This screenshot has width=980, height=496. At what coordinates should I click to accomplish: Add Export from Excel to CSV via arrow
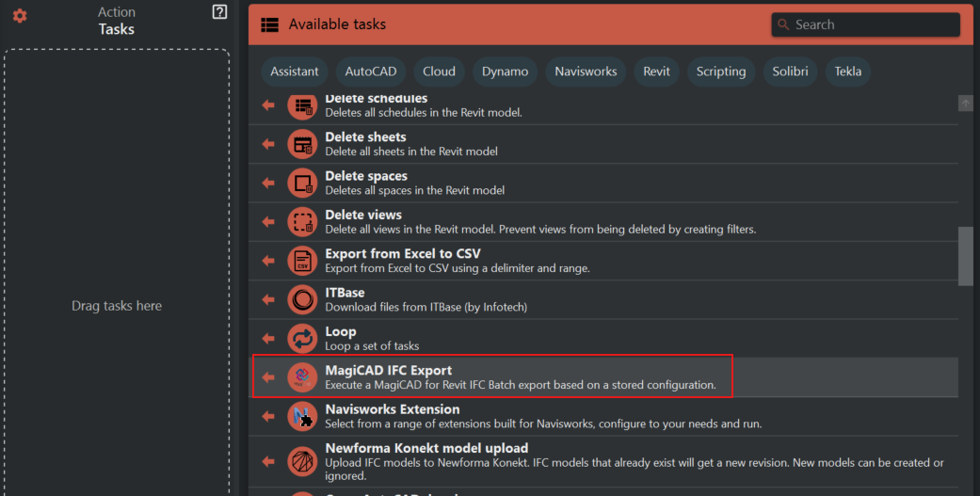(x=268, y=261)
